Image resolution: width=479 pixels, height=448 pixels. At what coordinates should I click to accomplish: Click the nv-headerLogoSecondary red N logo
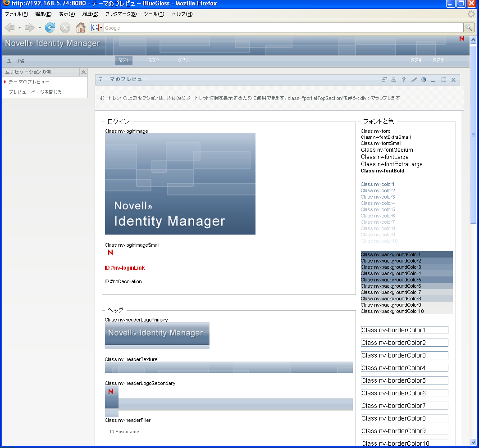[x=111, y=392]
